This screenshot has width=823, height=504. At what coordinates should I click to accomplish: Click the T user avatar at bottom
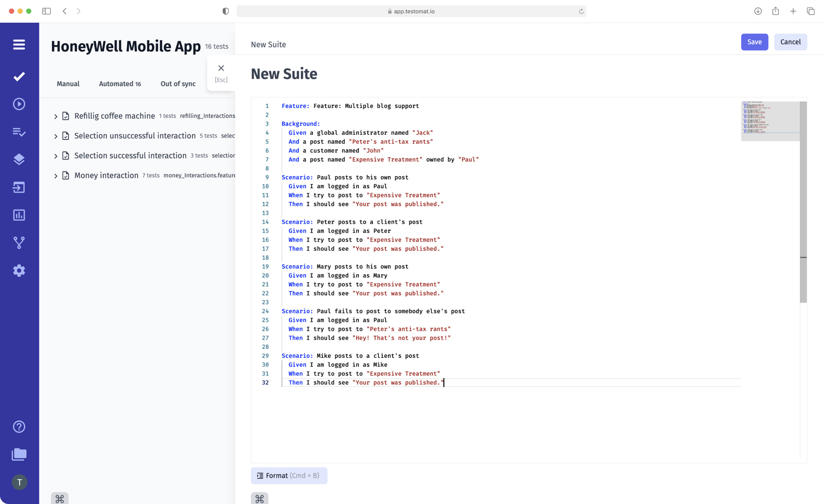pos(19,482)
